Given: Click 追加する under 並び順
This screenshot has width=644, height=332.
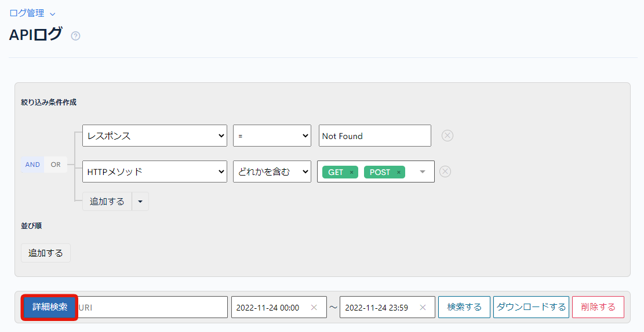Looking at the screenshot, I should (x=46, y=253).
